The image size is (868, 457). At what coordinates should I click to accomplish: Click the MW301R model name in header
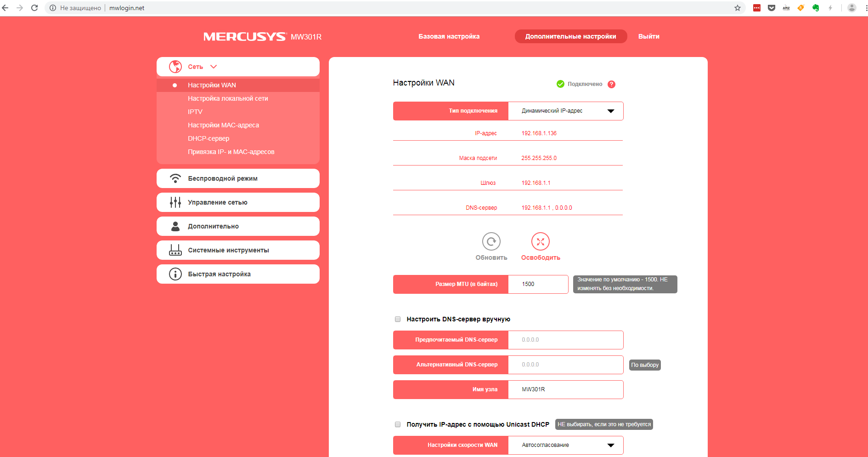coord(306,37)
